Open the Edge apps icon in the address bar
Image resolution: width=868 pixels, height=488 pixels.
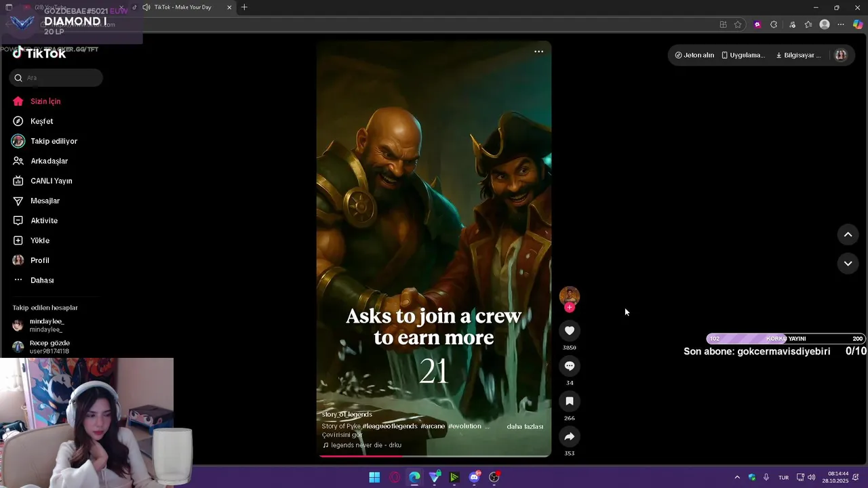pos(723,24)
